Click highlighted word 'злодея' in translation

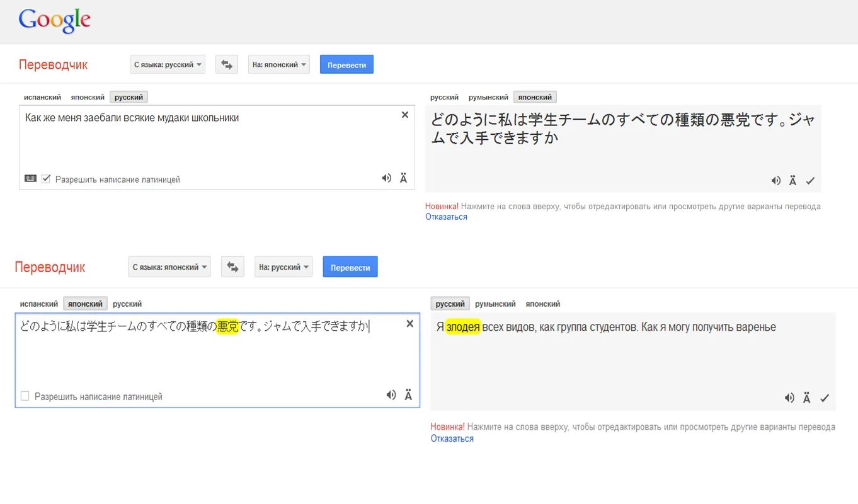[463, 327]
